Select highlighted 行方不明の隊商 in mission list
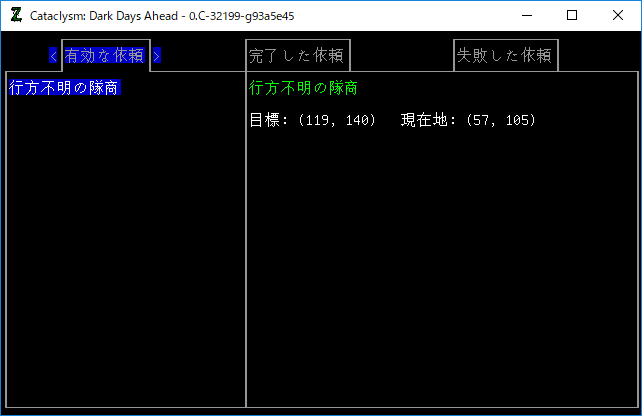The height and width of the screenshot is (416, 642). coord(64,87)
